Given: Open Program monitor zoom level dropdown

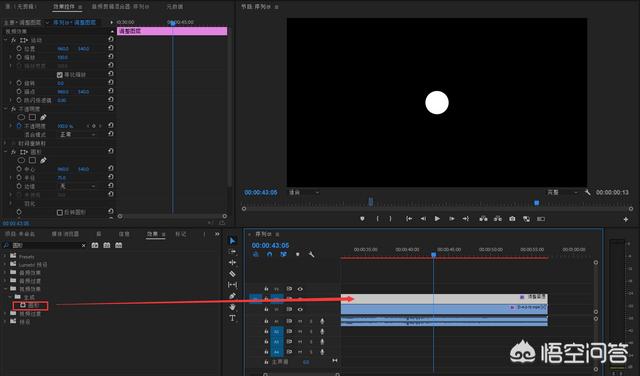Looking at the screenshot, I should 304,192.
